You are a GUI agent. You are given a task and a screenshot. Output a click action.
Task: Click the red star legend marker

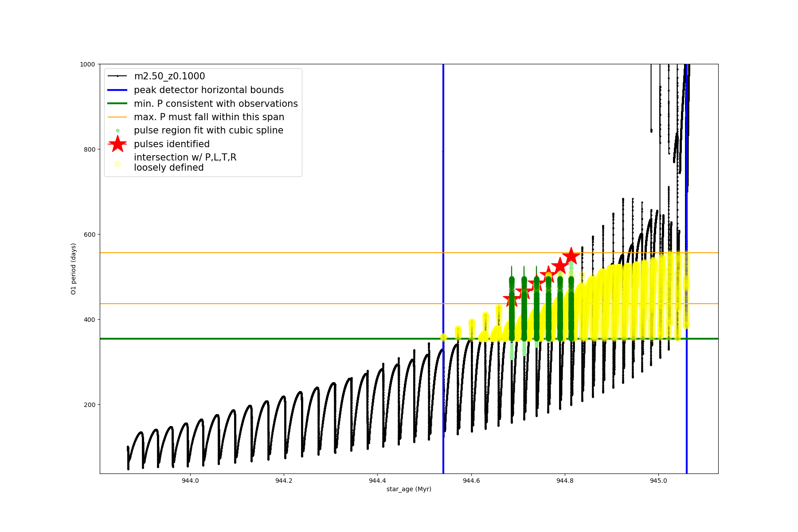pos(117,144)
